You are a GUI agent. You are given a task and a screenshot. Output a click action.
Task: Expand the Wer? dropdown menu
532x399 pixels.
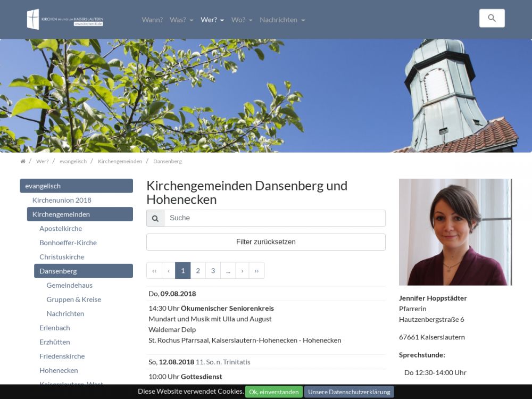(212, 20)
